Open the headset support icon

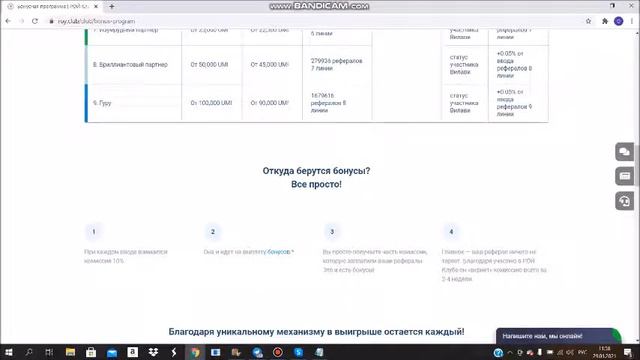tap(624, 201)
